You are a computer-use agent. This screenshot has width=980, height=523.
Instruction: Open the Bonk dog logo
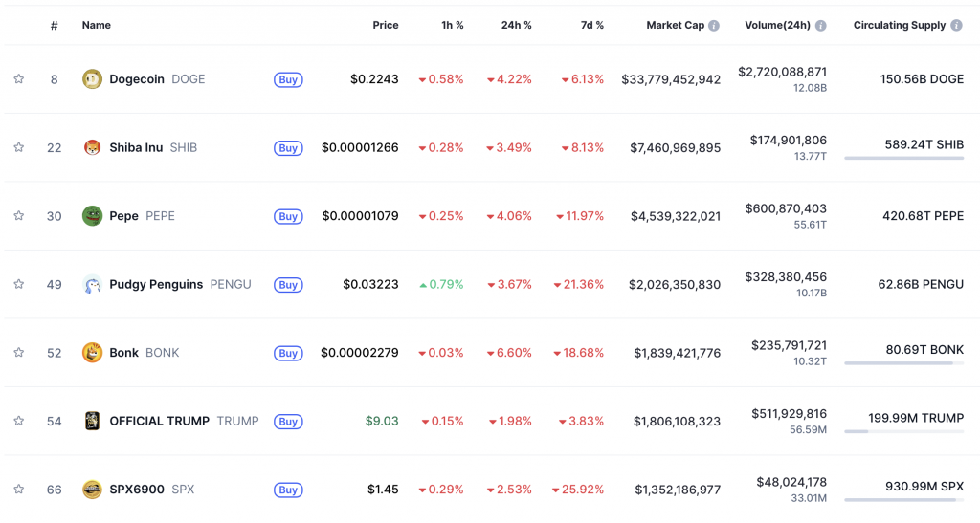click(x=92, y=353)
